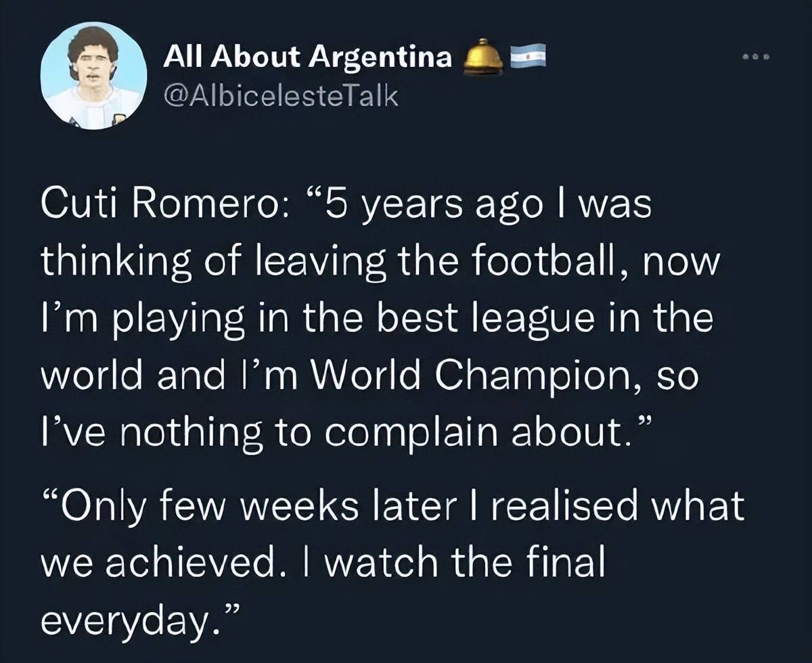Open the All About Argentina profile picture
The height and width of the screenshot is (663, 812).
pos(93,76)
